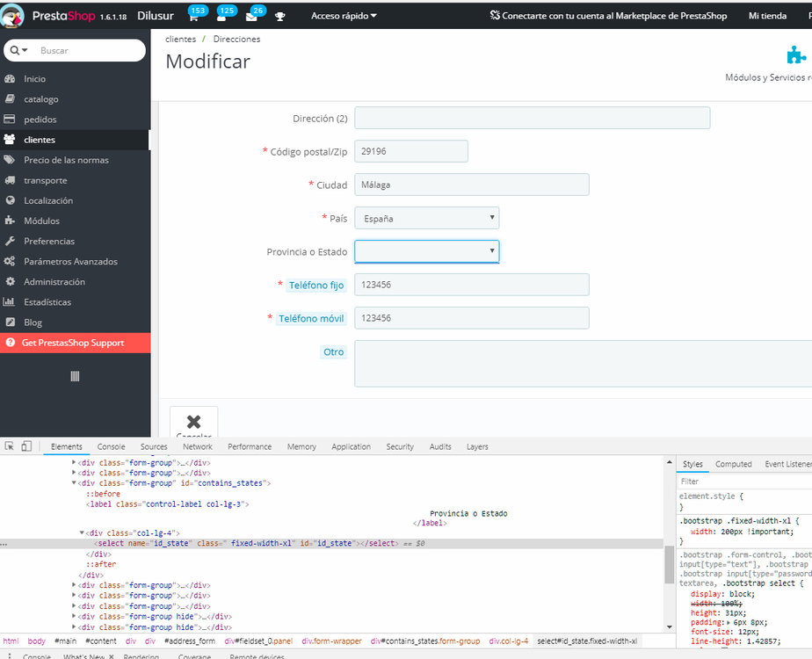Image resolution: width=812 pixels, height=659 pixels.
Task: Click the Elements panel scrollbar down arrow
Action: (670, 626)
